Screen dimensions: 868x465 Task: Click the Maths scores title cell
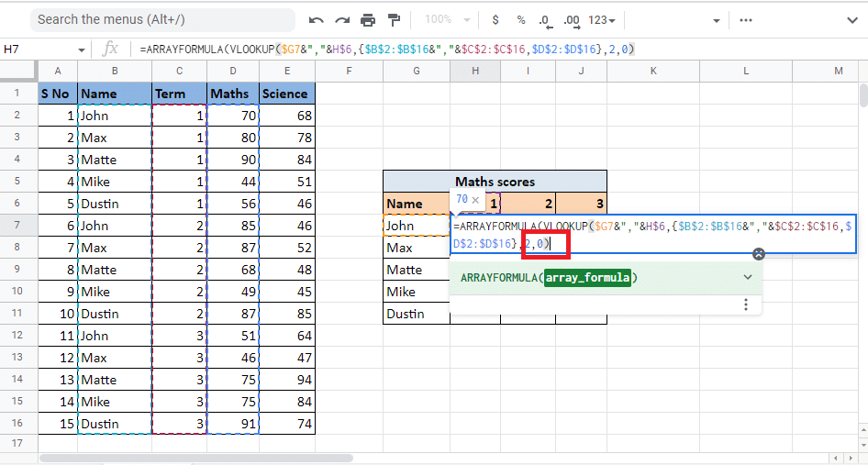(495, 182)
